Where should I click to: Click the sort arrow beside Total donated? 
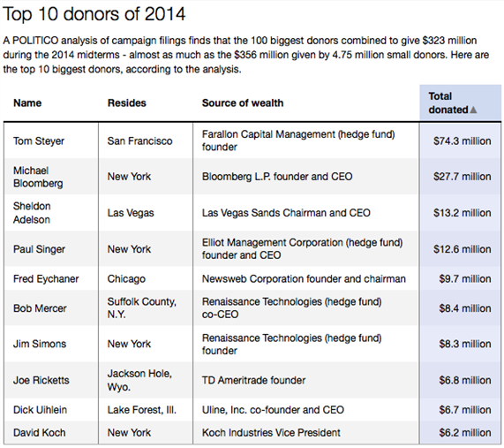(473, 110)
